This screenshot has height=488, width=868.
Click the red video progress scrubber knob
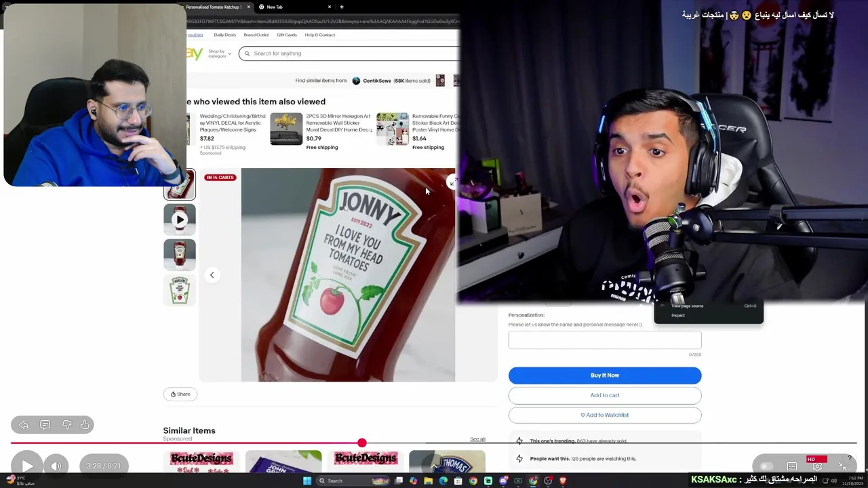tap(362, 443)
